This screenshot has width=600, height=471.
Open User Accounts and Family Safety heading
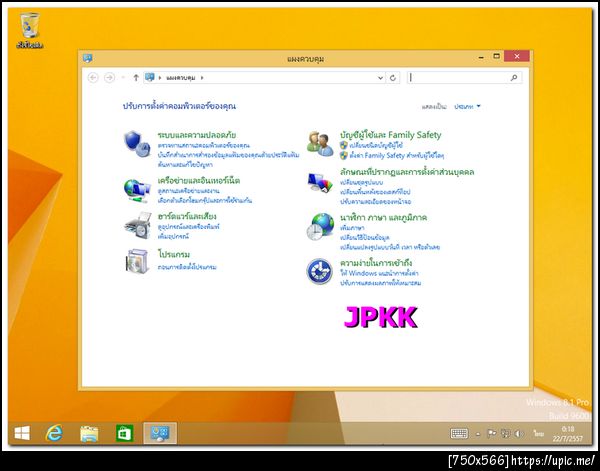[x=391, y=135]
